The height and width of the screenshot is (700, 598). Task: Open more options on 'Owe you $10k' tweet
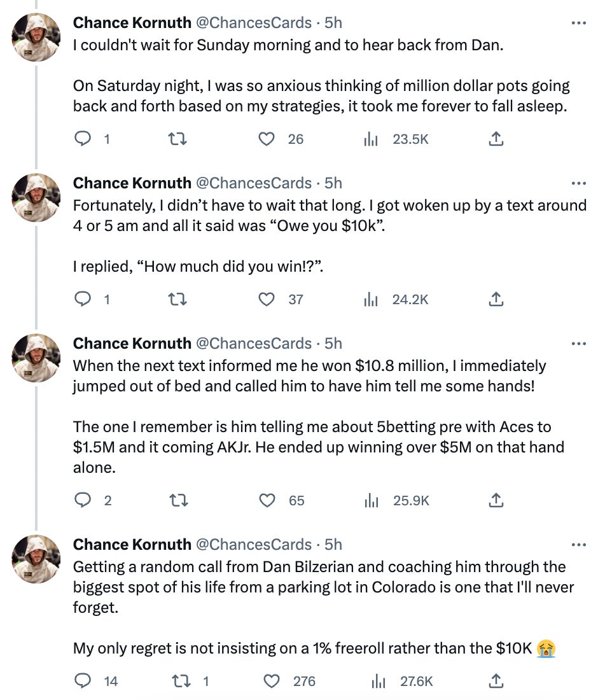point(578,183)
